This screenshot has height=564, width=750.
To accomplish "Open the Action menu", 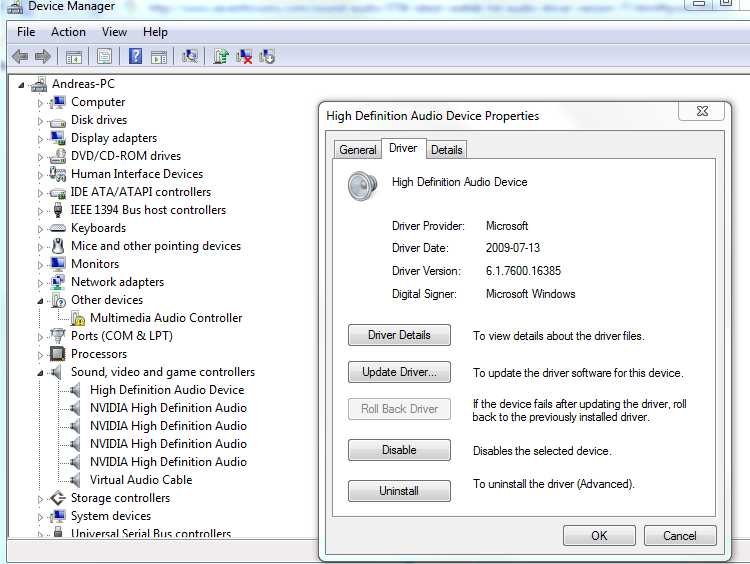I will click(x=68, y=32).
